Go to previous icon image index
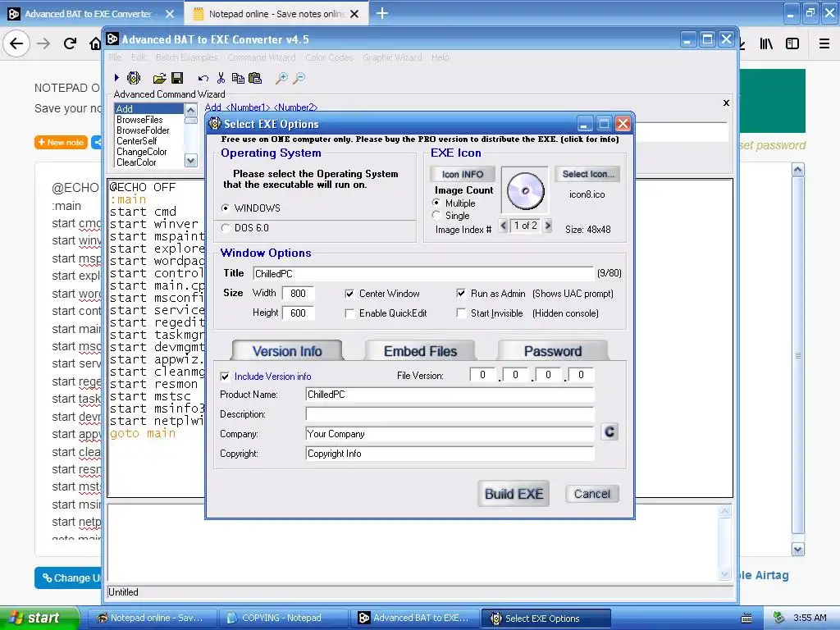840x630 pixels. click(503, 226)
